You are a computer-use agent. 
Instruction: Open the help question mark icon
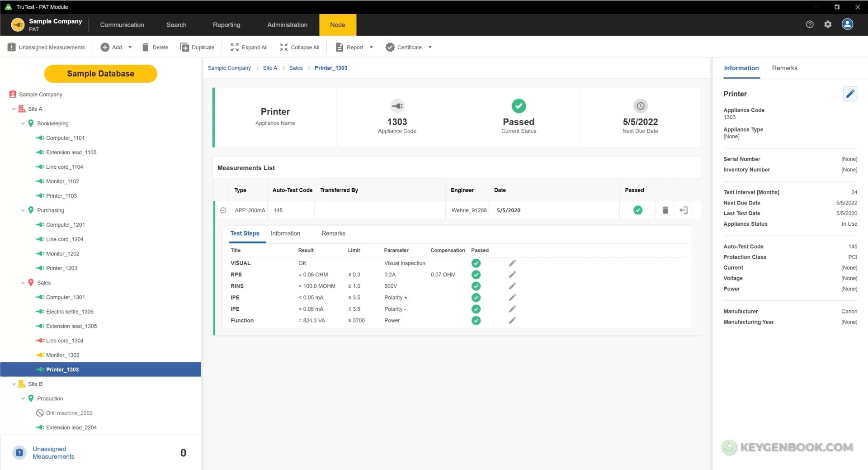pos(810,24)
